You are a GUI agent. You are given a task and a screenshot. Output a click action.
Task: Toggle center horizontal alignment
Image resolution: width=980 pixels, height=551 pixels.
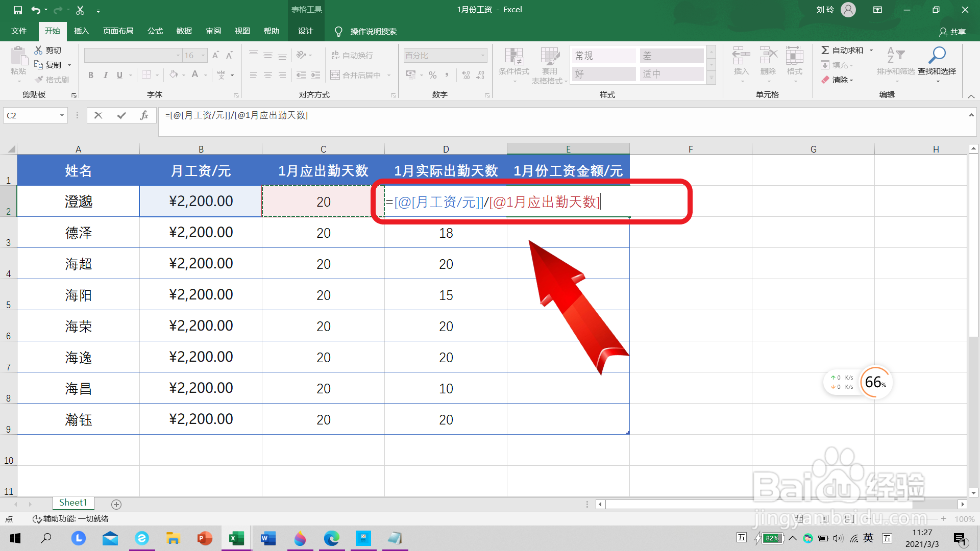[x=268, y=75]
